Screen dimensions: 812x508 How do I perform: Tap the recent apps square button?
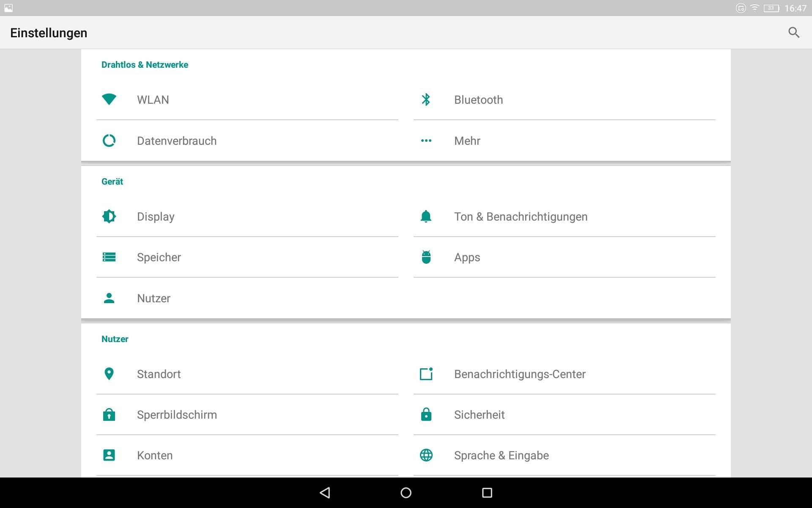click(x=487, y=493)
